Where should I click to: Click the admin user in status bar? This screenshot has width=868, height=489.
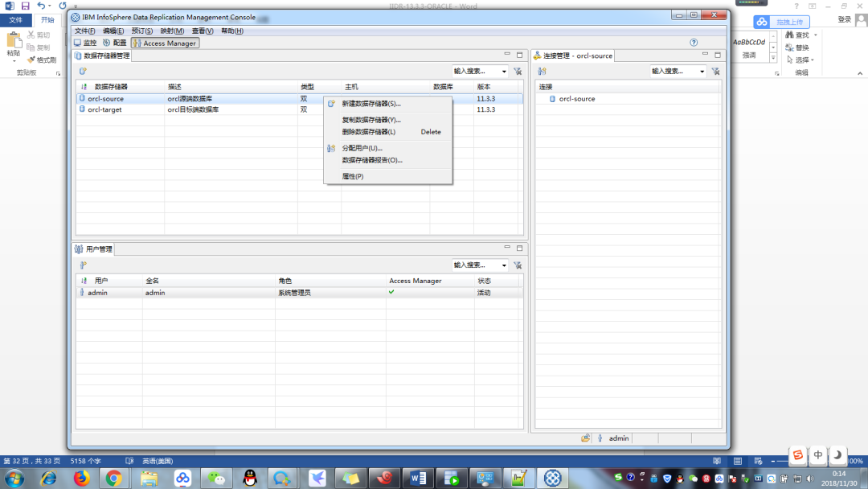coord(619,438)
